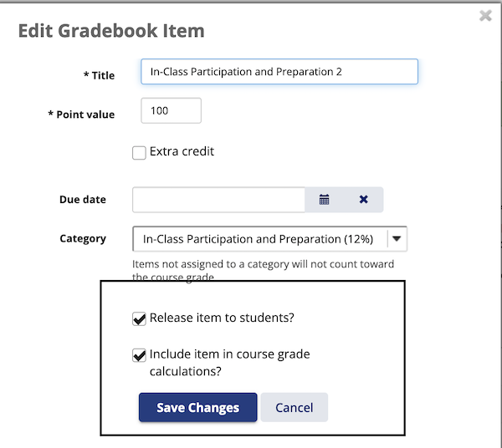Open the Category selection box

[259, 239]
